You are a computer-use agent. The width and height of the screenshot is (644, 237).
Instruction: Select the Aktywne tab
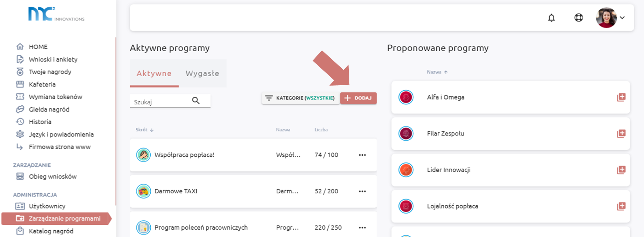click(154, 73)
